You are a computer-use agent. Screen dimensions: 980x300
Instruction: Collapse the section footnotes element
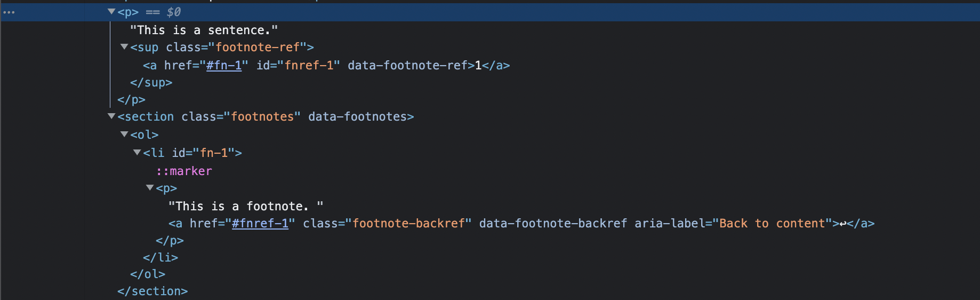click(x=111, y=116)
